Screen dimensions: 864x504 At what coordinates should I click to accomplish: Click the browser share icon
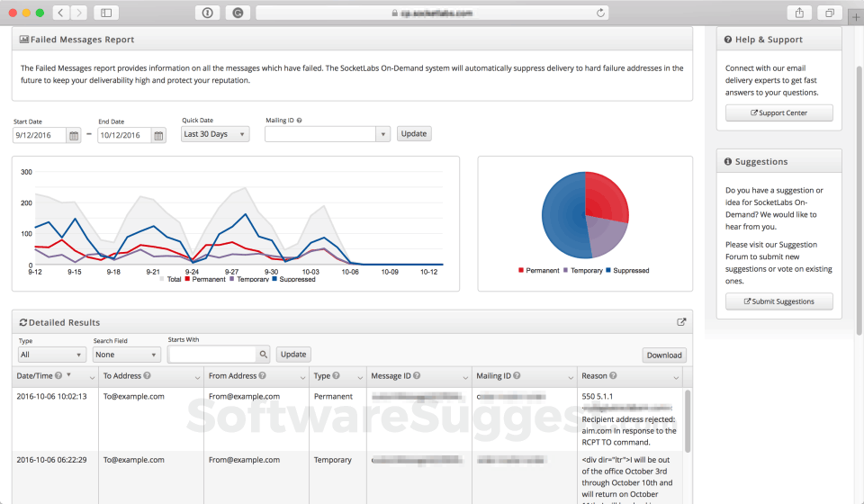tap(799, 13)
